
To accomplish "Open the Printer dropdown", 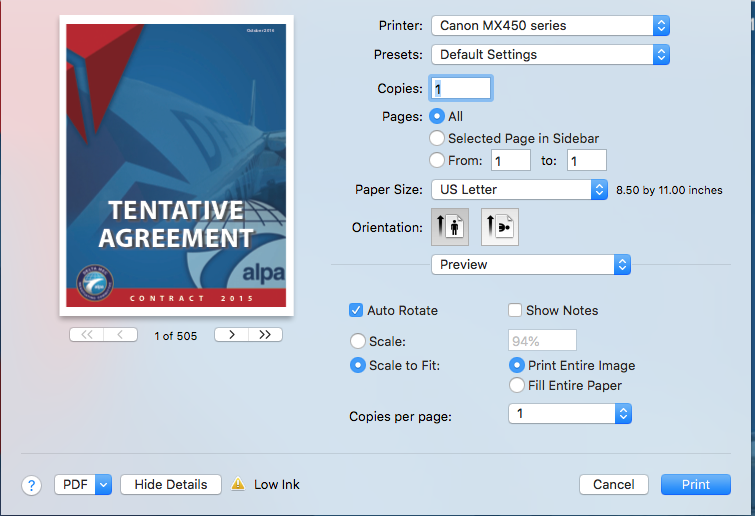I will pyautogui.click(x=549, y=26).
